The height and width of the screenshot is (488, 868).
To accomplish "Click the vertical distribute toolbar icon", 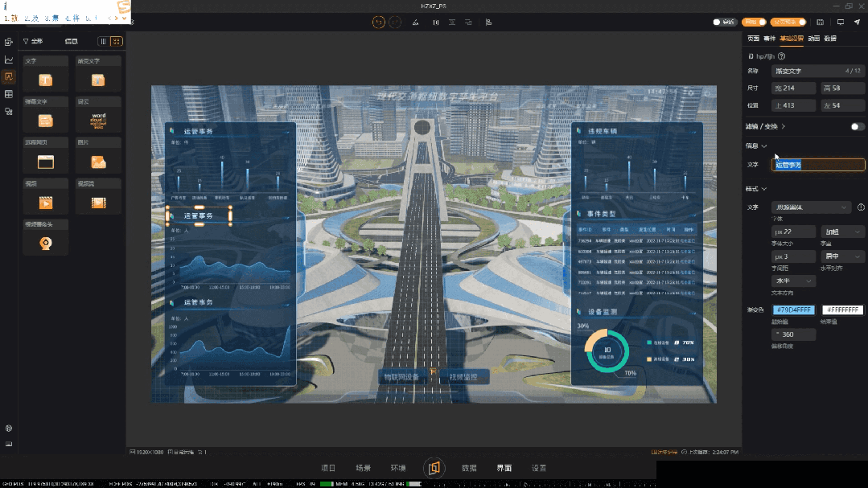I will point(452,23).
